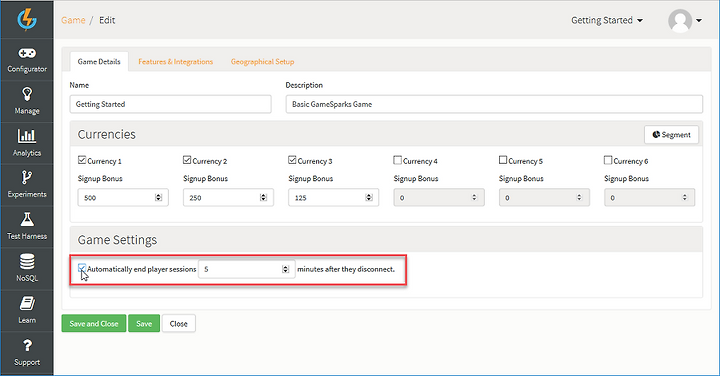This screenshot has width=720, height=376.
Task: Expand the Getting Started dropdown
Action: point(607,20)
